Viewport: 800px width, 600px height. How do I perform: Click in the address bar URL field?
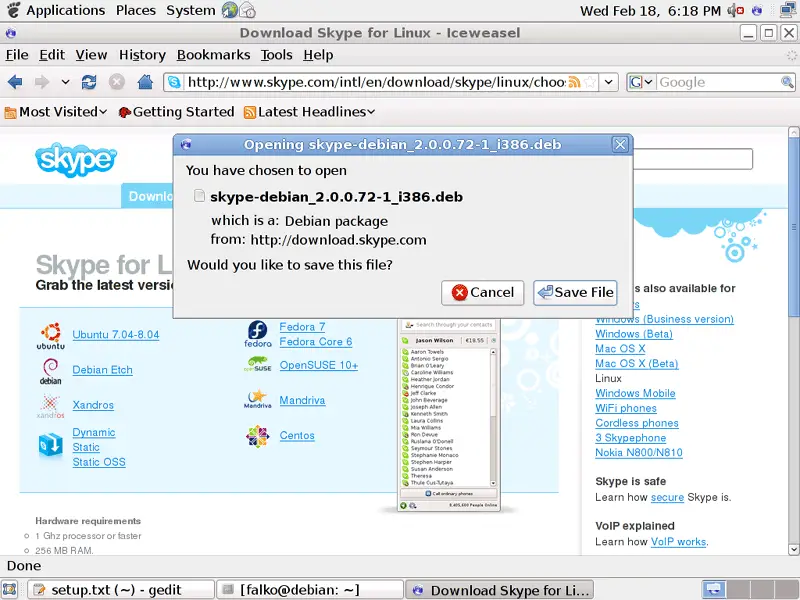[x=376, y=82]
